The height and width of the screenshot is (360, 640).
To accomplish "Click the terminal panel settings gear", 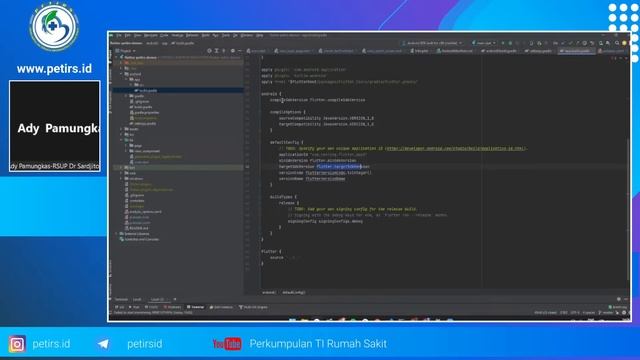I will (619, 299).
